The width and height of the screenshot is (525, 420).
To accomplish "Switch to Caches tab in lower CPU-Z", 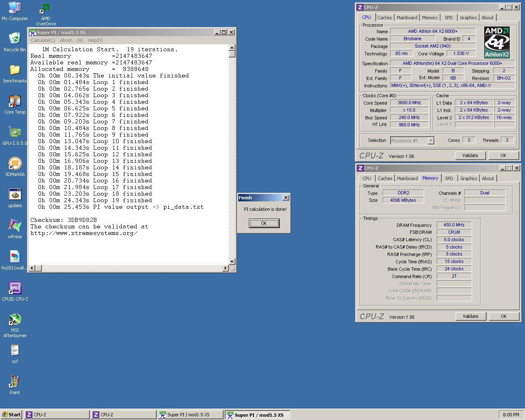I will 385,178.
